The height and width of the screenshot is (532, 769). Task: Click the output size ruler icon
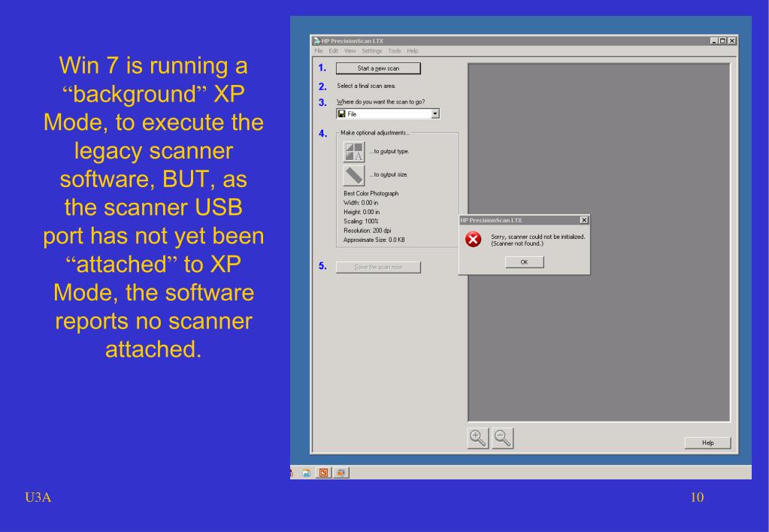pyautogui.click(x=353, y=175)
